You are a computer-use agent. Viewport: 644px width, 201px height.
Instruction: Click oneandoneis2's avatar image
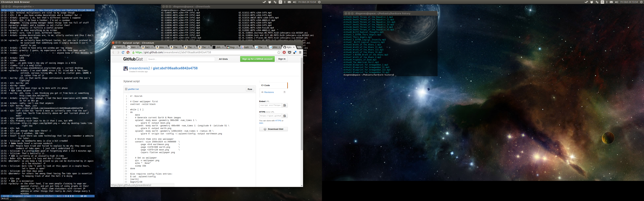pos(125,69)
